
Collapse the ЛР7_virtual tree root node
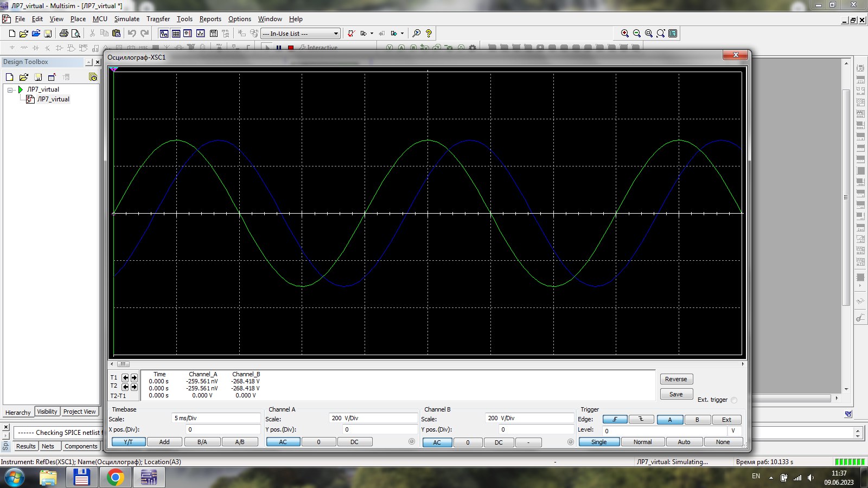tap(10, 90)
